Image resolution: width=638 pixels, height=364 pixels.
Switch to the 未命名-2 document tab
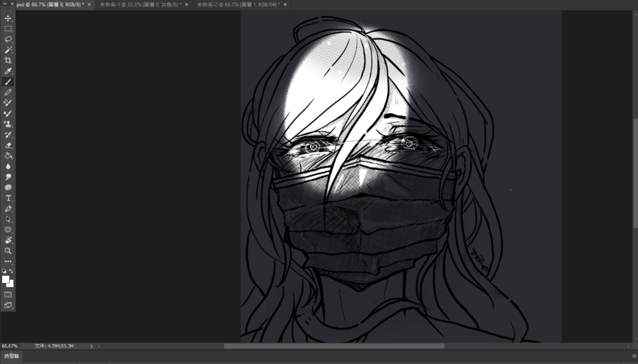click(239, 4)
